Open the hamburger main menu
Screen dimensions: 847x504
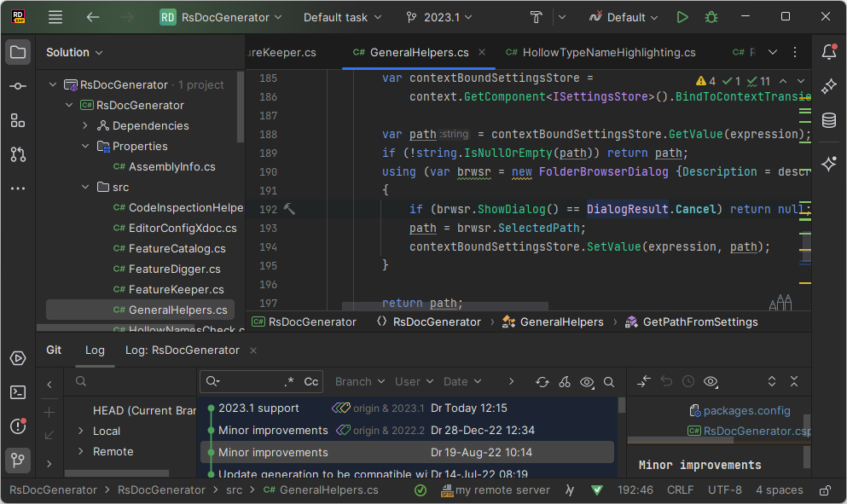(x=55, y=16)
